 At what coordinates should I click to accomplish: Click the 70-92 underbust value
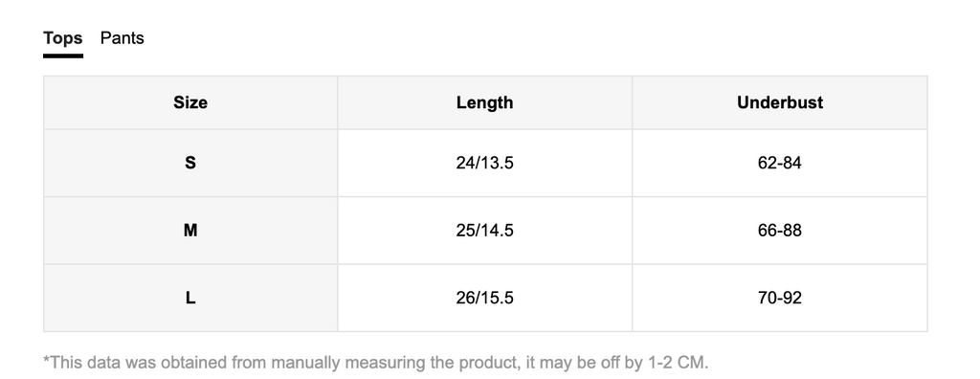(x=780, y=298)
